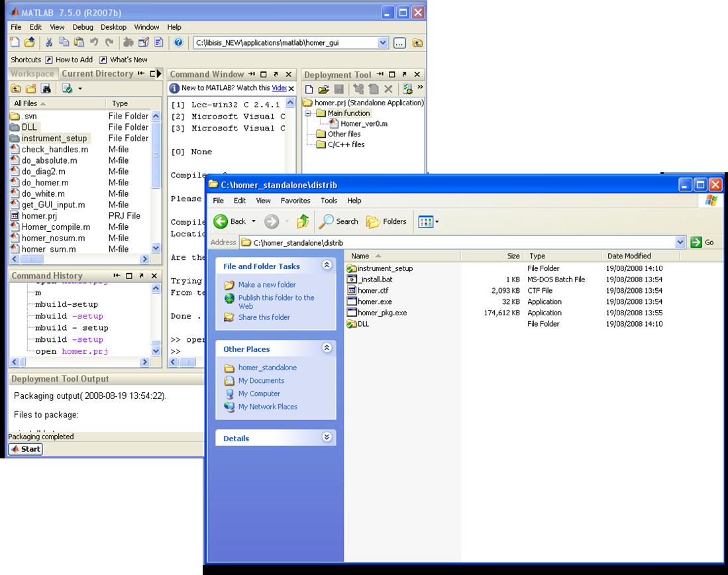Click the MATLAB Start button
Image resolution: width=728 pixels, height=575 pixels.
(x=26, y=448)
